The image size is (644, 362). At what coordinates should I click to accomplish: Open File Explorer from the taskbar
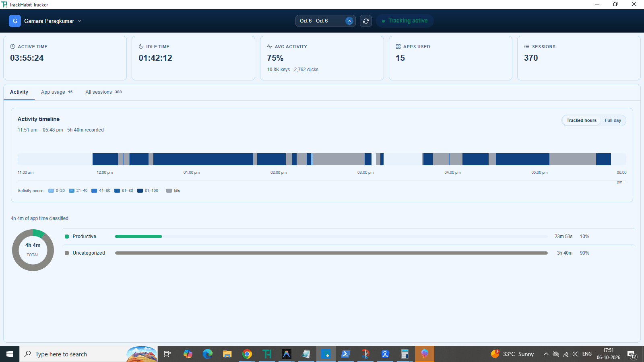click(227, 354)
